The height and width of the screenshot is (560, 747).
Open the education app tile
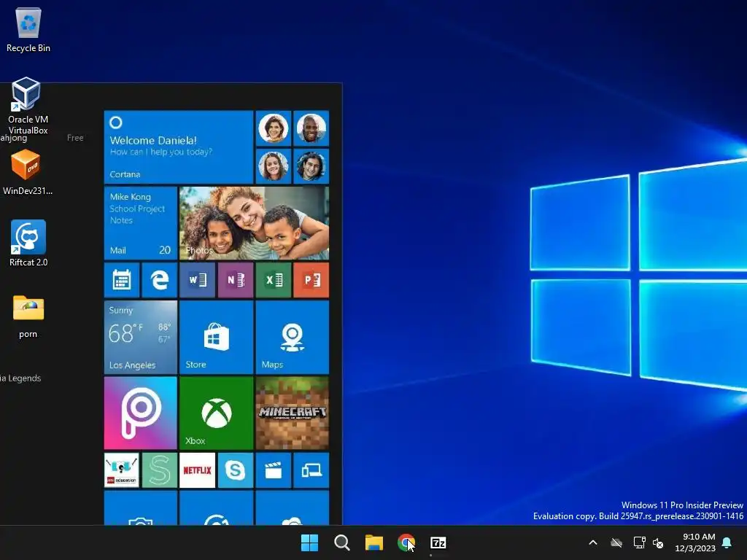[x=122, y=470]
